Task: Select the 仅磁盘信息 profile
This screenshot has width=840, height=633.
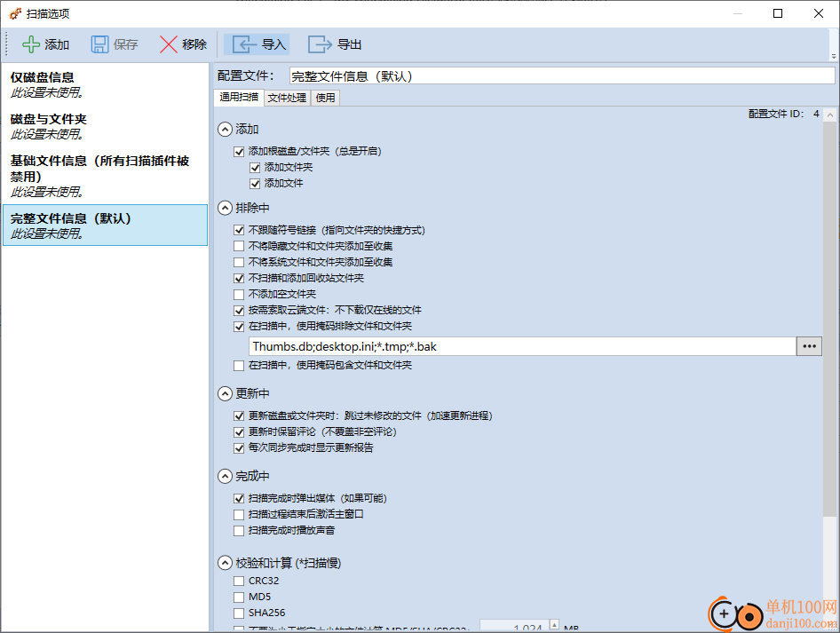Action: [105, 84]
